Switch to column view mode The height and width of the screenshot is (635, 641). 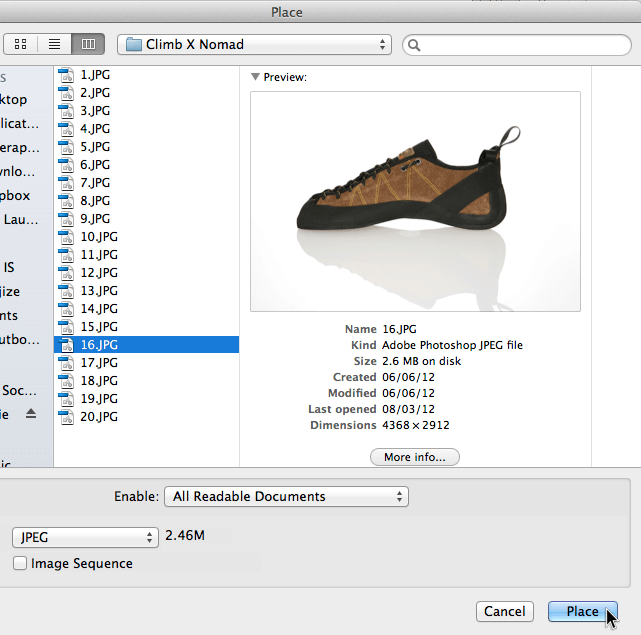[88, 44]
